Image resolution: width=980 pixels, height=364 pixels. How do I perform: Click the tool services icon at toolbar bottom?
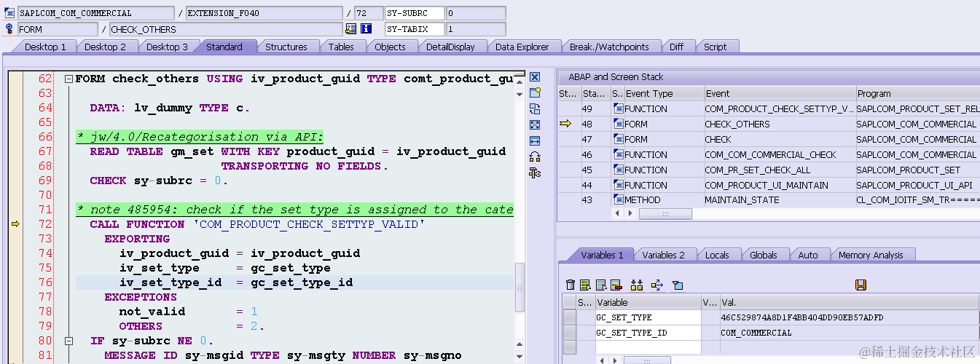pos(535,173)
